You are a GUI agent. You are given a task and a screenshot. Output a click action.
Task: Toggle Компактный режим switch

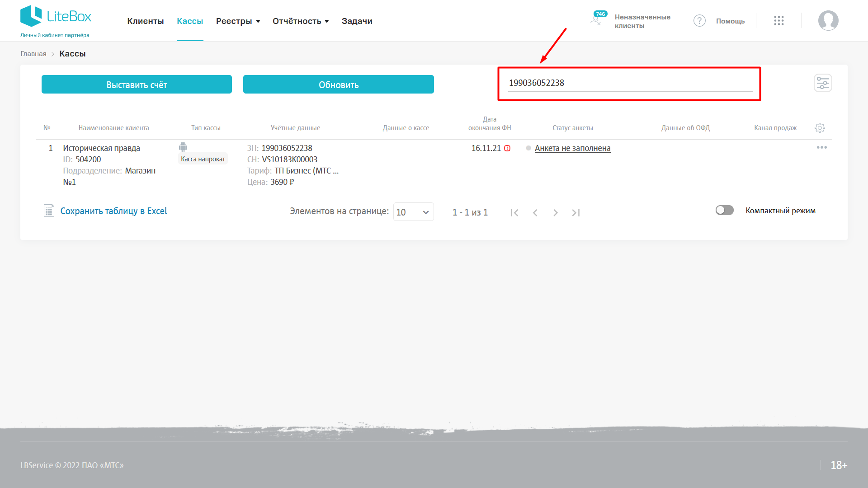click(x=724, y=211)
